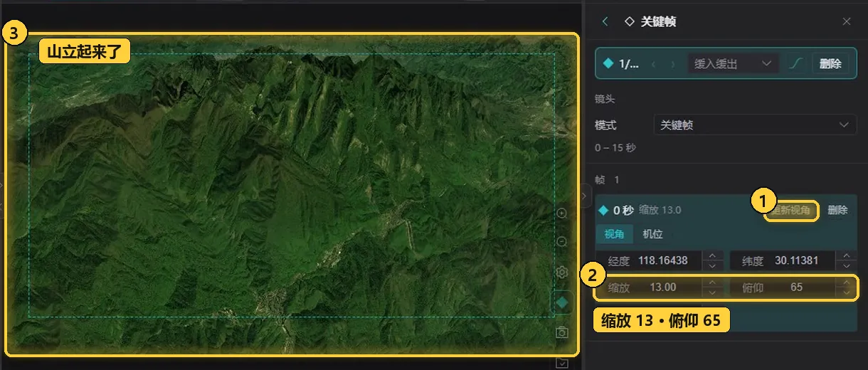Screen dimensions: 868x370
Task: Select the 0 秒 keyframe diamond
Action: 604,210
